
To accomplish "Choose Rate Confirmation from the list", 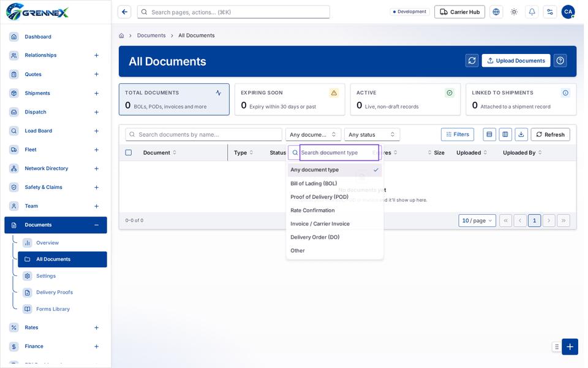I will pos(334,210).
